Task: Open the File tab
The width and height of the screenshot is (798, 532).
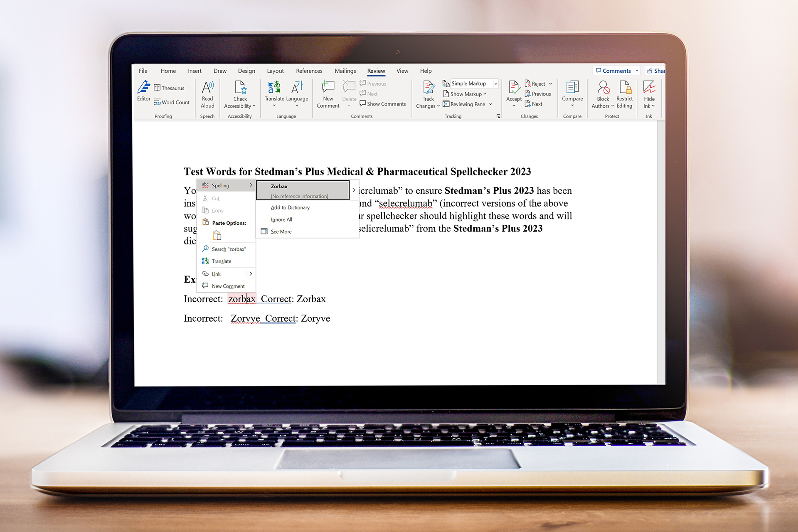Action: [x=143, y=71]
